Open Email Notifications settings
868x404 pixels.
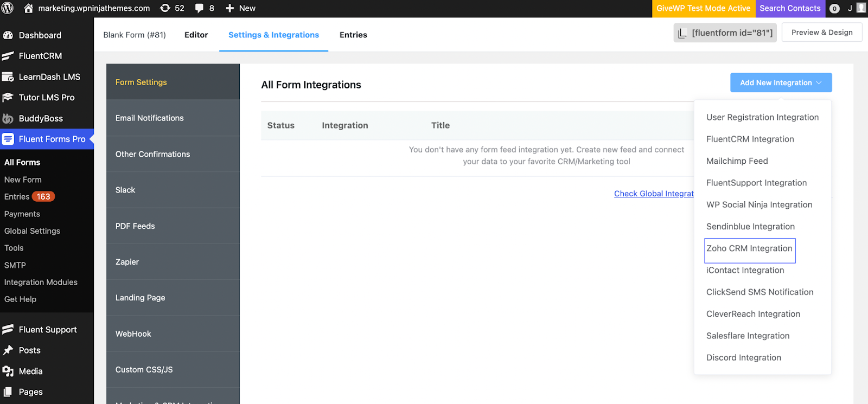click(x=173, y=118)
